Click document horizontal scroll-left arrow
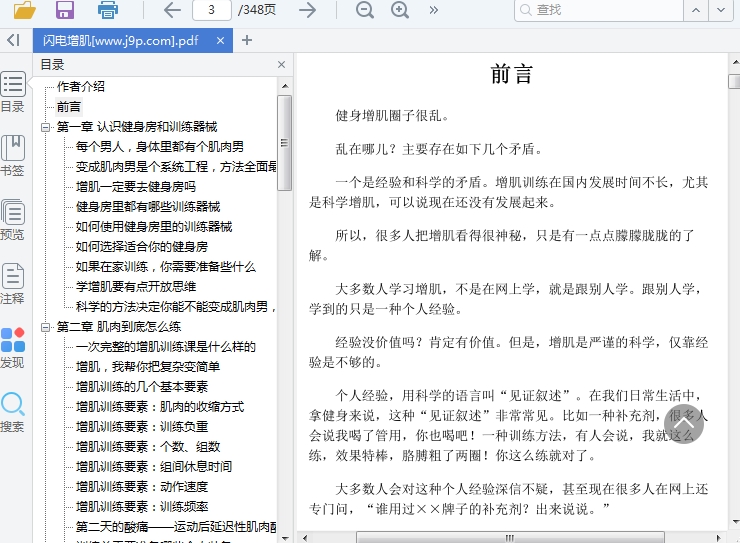The width and height of the screenshot is (740, 543). (x=305, y=538)
